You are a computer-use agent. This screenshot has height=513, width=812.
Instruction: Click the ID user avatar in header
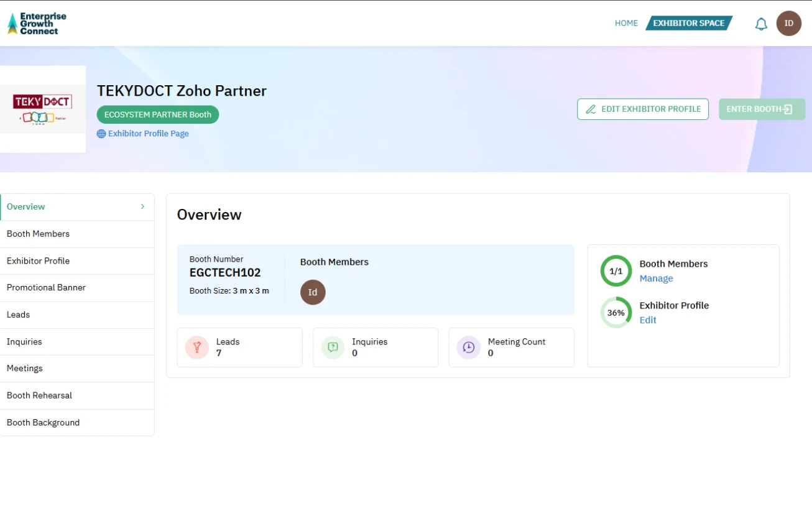pyautogui.click(x=788, y=24)
